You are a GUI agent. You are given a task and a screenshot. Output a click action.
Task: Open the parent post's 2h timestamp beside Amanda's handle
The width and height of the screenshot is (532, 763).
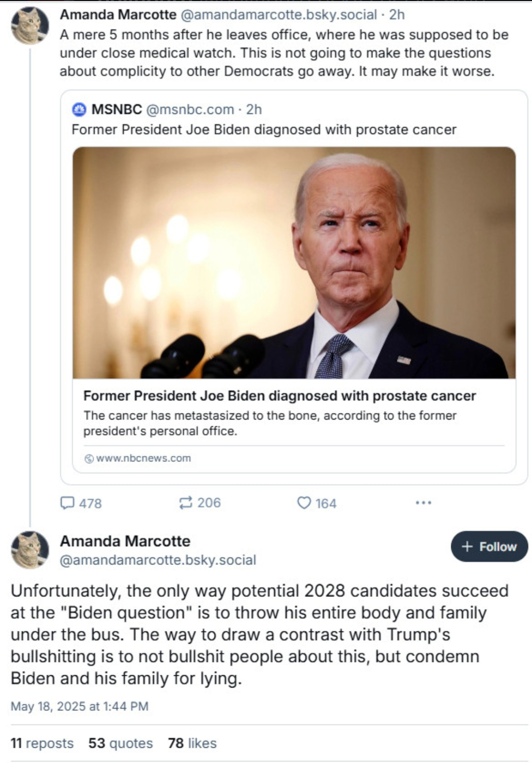click(397, 15)
